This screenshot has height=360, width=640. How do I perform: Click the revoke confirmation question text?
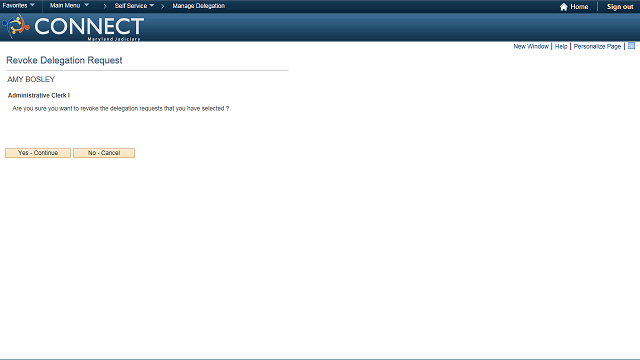point(120,109)
